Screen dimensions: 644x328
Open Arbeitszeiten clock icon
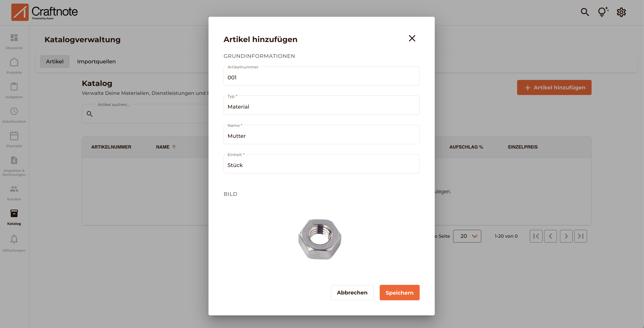pos(14,111)
